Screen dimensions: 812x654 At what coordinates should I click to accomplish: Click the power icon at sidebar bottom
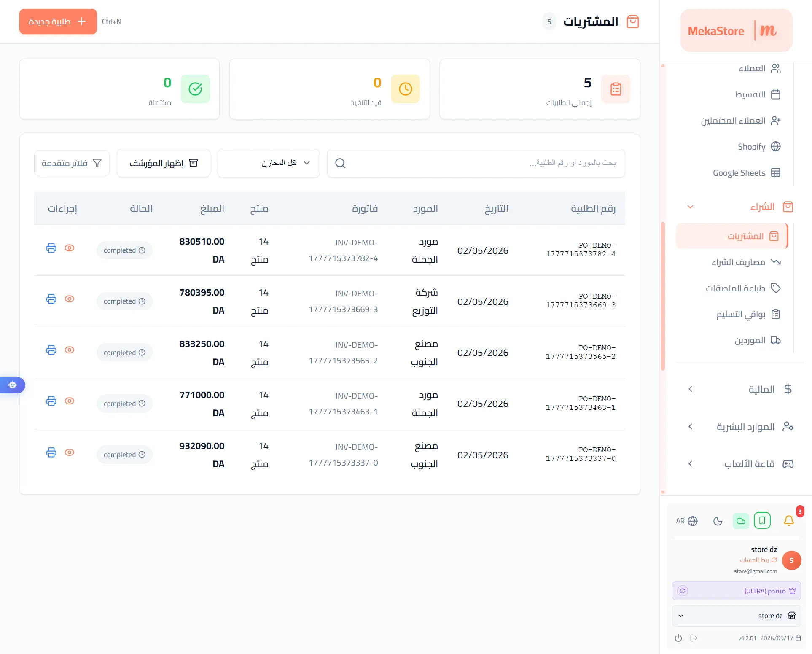pos(678,638)
